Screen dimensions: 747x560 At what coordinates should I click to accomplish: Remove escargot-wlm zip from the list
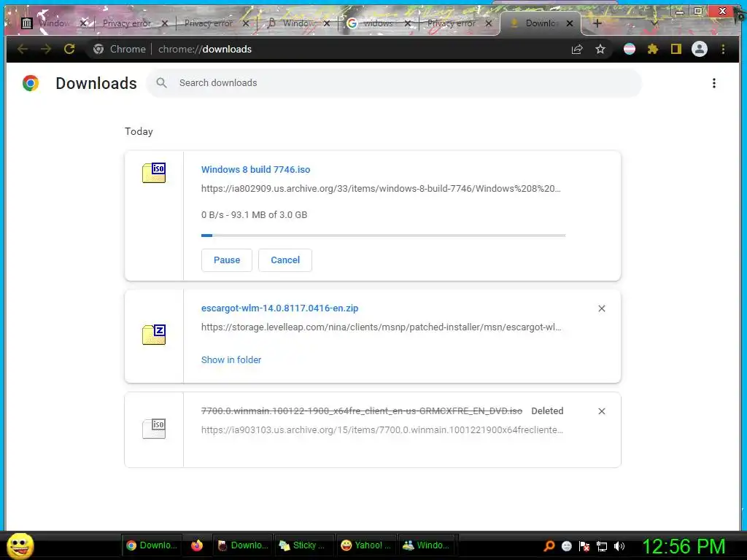[x=602, y=308]
